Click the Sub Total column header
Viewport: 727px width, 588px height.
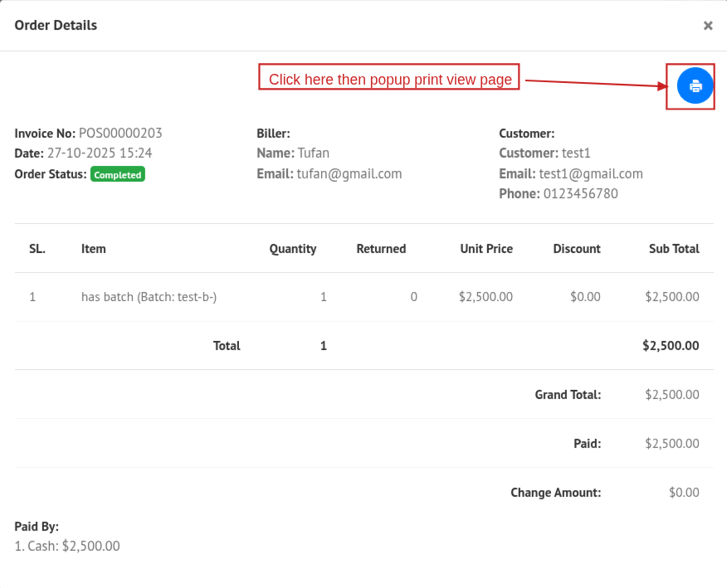click(x=674, y=249)
